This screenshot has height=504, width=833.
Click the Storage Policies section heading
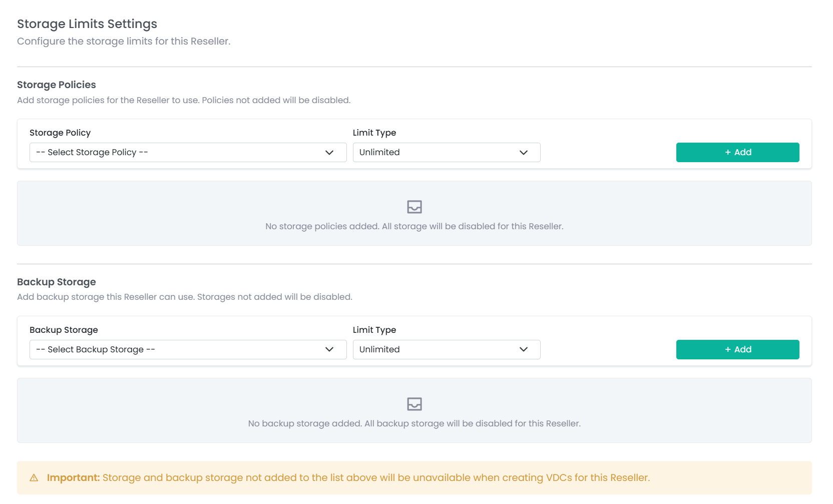[x=57, y=85]
